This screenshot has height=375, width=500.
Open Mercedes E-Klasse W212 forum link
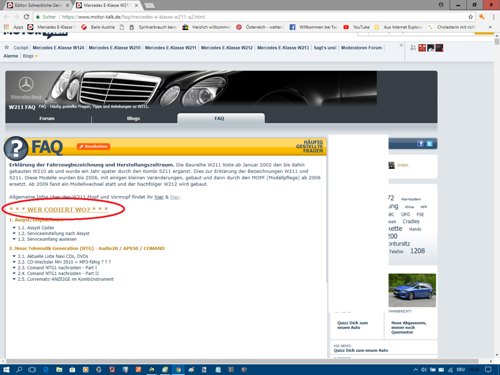click(x=227, y=48)
